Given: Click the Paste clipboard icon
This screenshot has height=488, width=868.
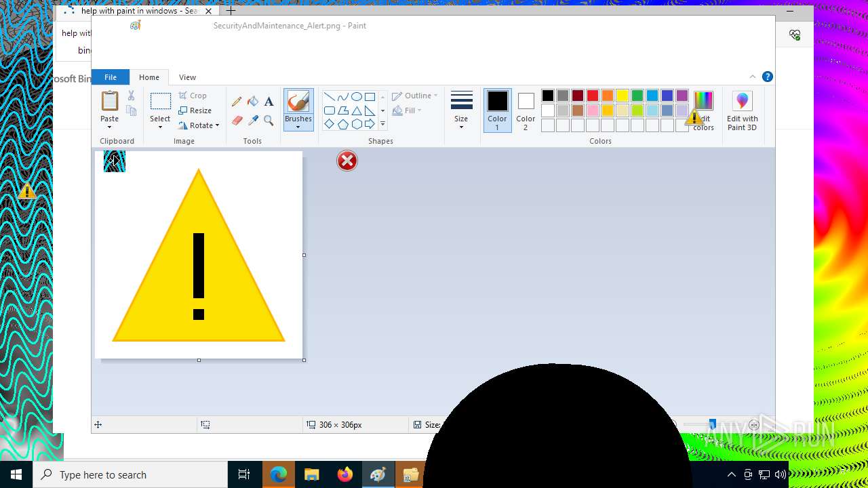Looking at the screenshot, I should click(110, 101).
